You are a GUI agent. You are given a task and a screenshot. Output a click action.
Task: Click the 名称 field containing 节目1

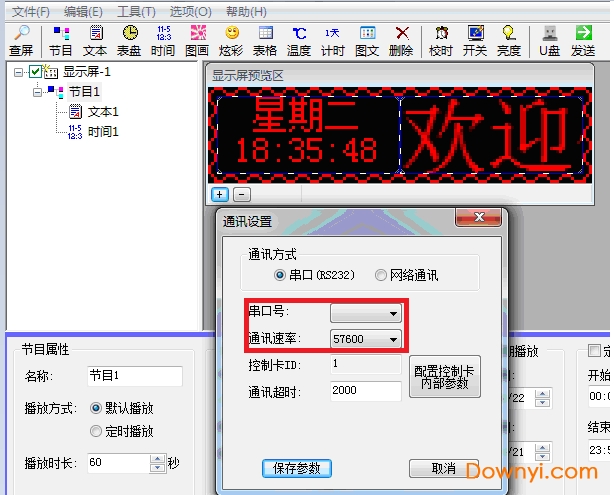[135, 376]
